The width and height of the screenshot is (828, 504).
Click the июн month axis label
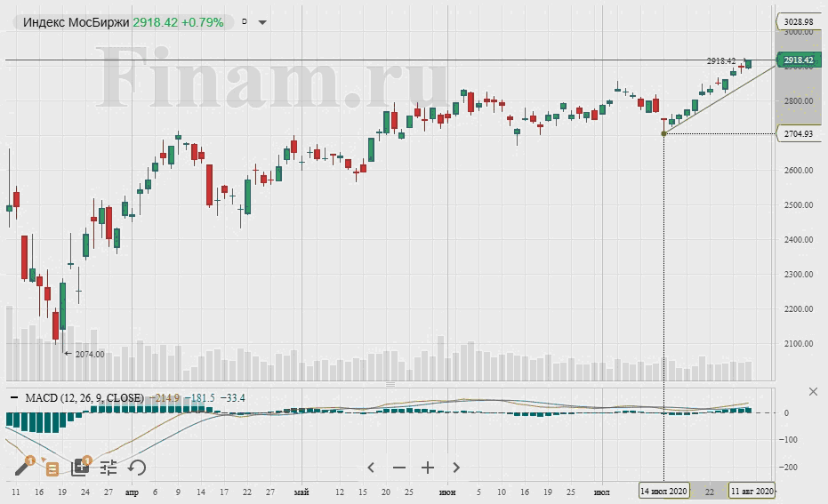click(447, 492)
